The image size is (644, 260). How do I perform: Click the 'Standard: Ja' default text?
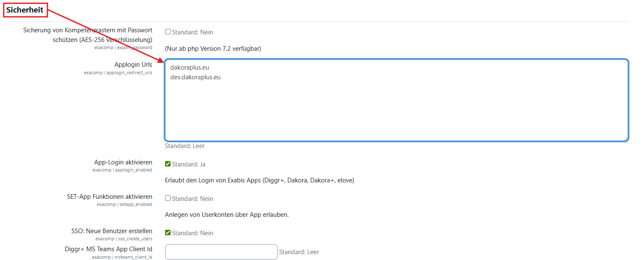[189, 164]
